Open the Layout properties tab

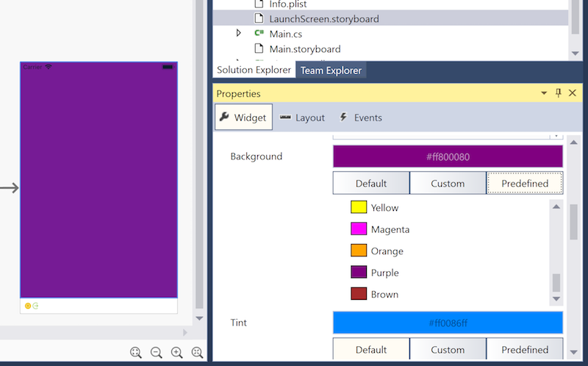pos(302,118)
